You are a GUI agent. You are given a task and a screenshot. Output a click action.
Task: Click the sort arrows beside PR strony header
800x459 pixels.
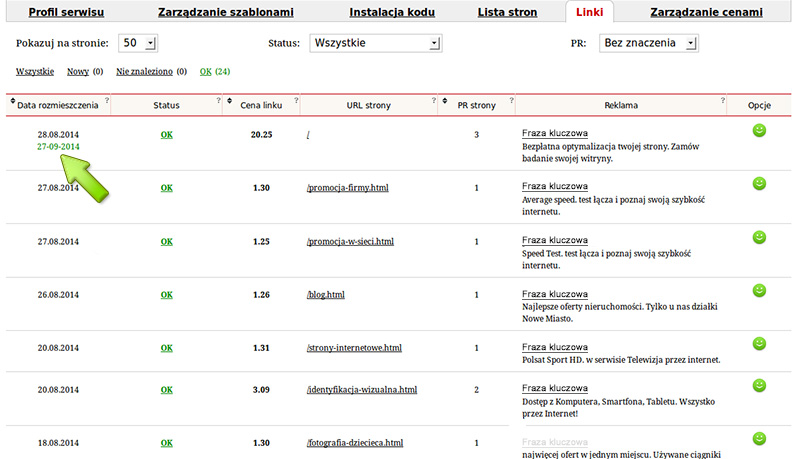(x=447, y=104)
